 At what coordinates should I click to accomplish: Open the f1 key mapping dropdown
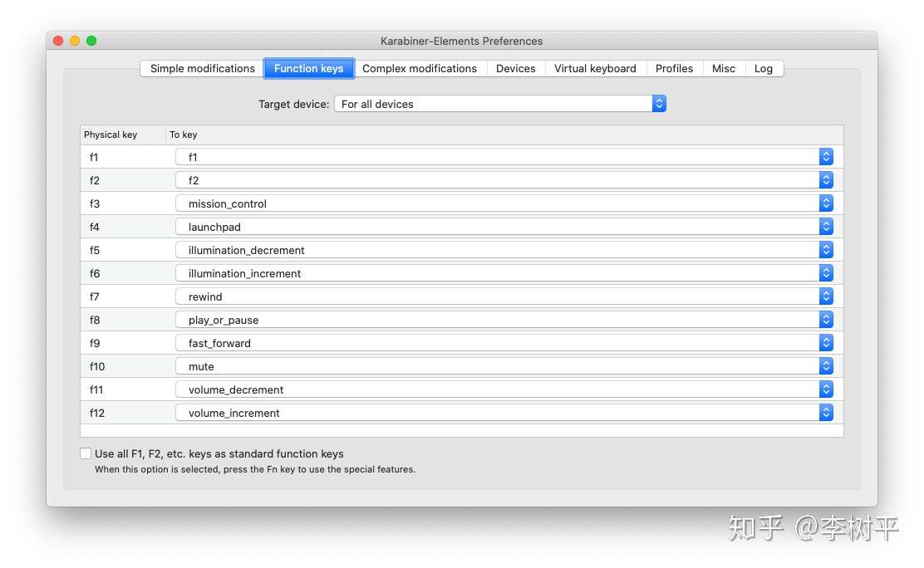pyautogui.click(x=825, y=156)
